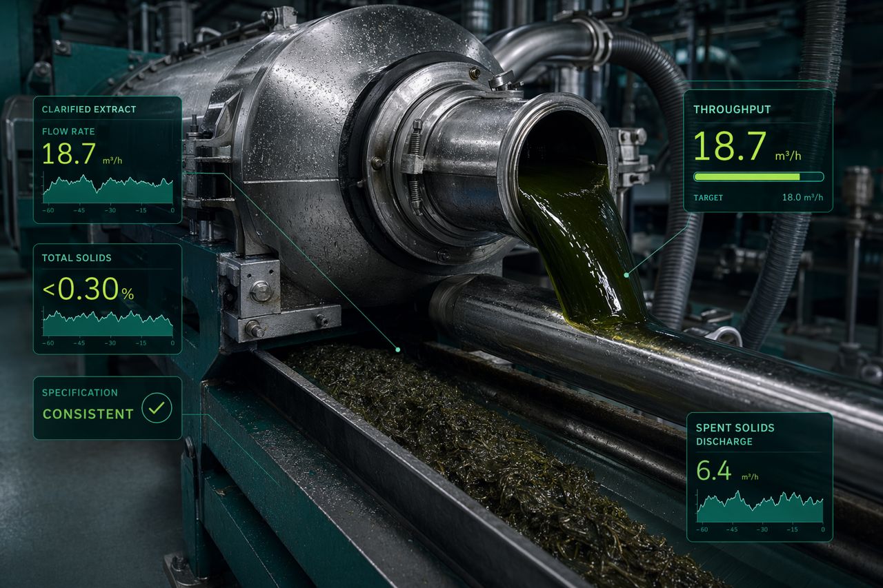
Task: Click the "SPENT SOLIDS" heading
Action: [735, 428]
